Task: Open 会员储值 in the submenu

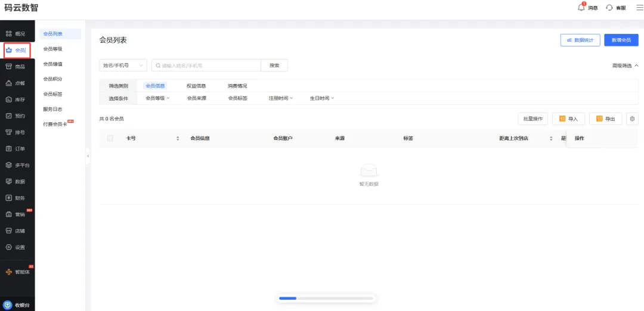Action: 52,64
